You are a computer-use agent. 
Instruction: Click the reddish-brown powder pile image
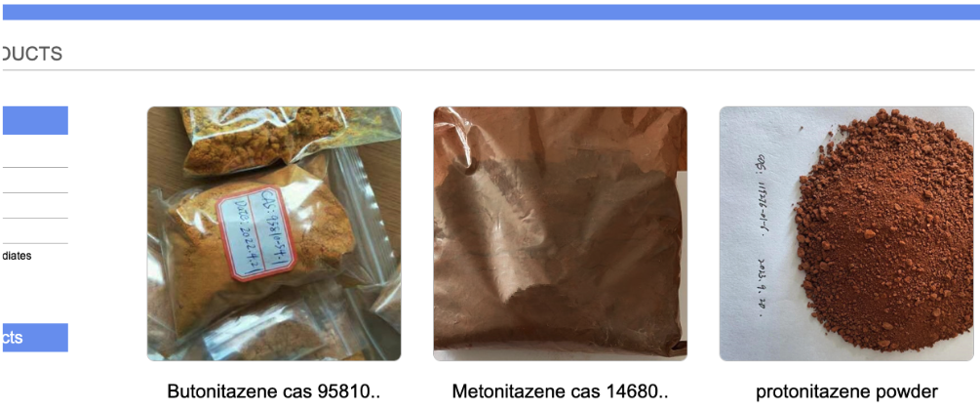[x=884, y=230]
